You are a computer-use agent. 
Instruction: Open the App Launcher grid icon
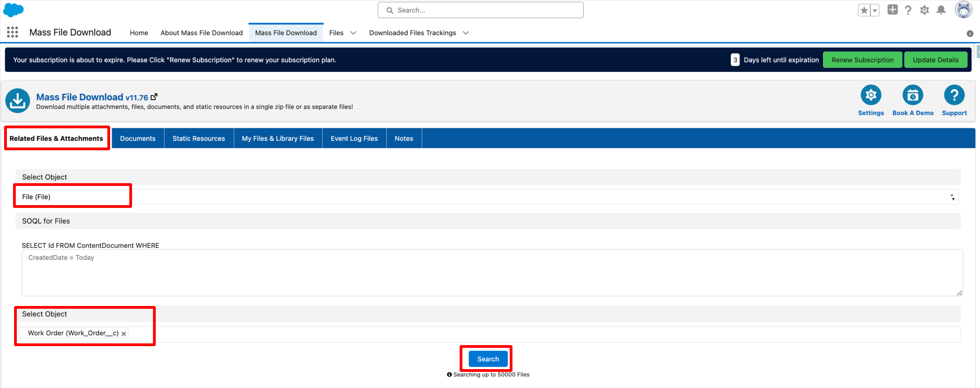[x=13, y=32]
